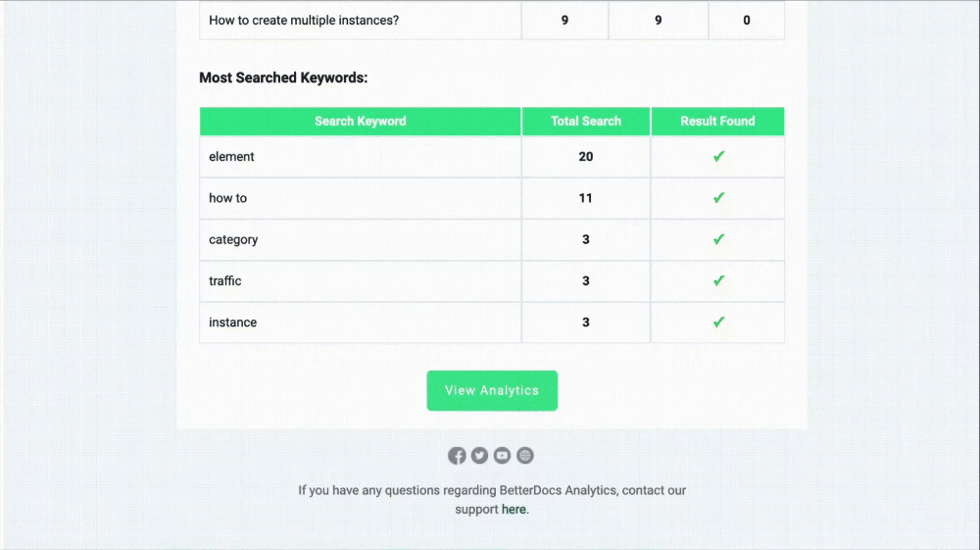Click the Search Keyword column header

(x=360, y=122)
